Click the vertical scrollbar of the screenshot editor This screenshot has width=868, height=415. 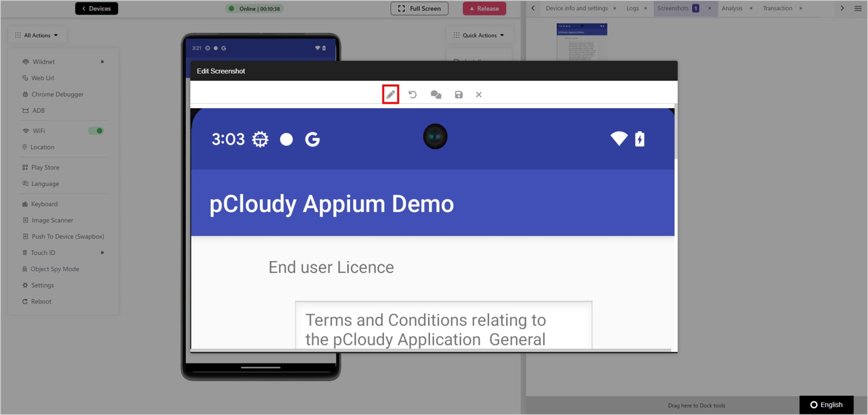point(676,131)
